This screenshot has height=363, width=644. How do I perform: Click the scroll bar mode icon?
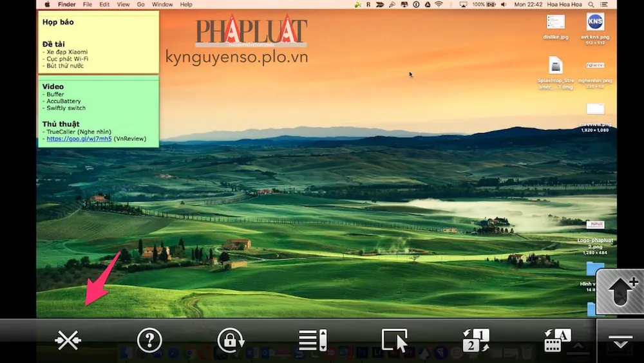[x=313, y=340]
